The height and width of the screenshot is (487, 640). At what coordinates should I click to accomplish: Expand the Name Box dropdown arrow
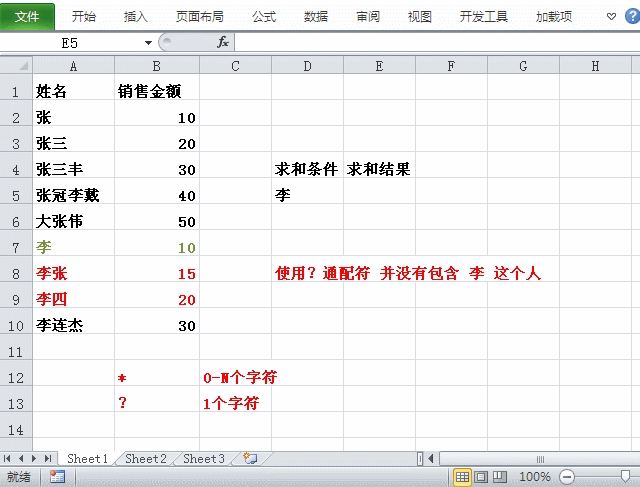click(148, 42)
